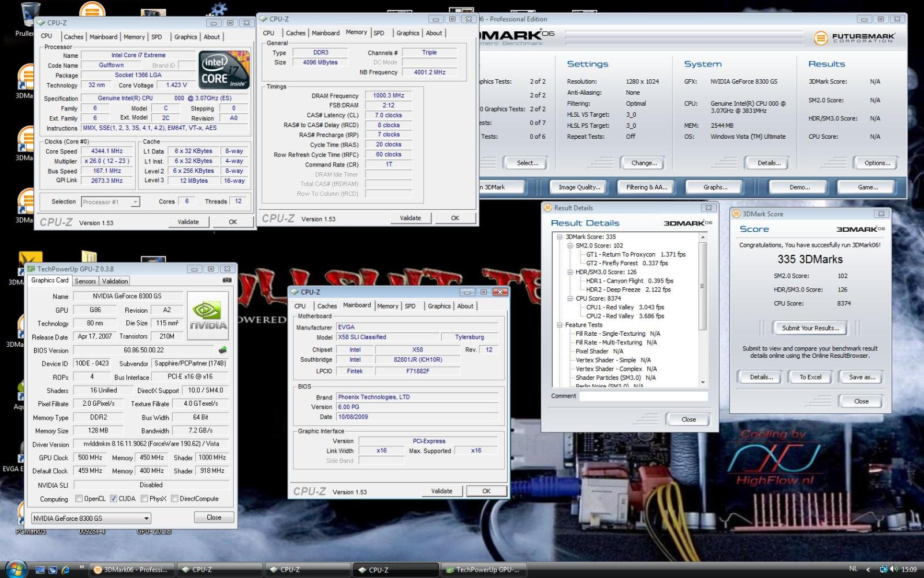Image resolution: width=924 pixels, height=578 pixels.
Task: Collapse the SM2.0 Score: 102 node
Action: 570,246
